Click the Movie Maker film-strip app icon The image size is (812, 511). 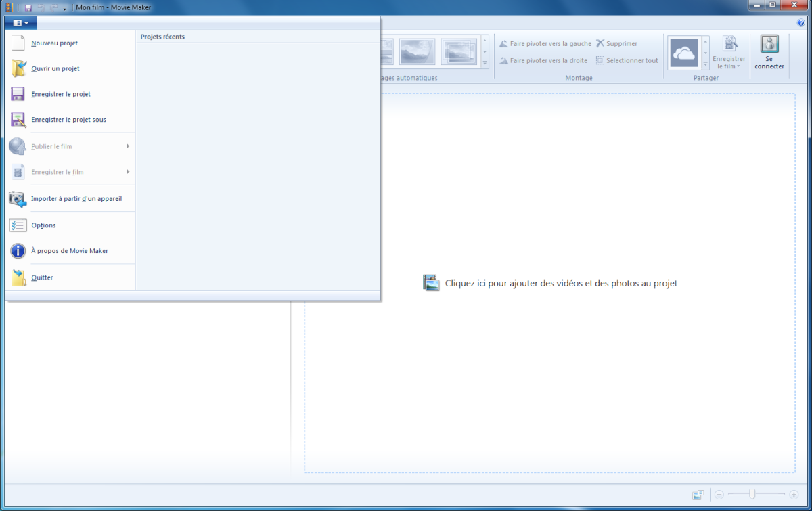9,7
